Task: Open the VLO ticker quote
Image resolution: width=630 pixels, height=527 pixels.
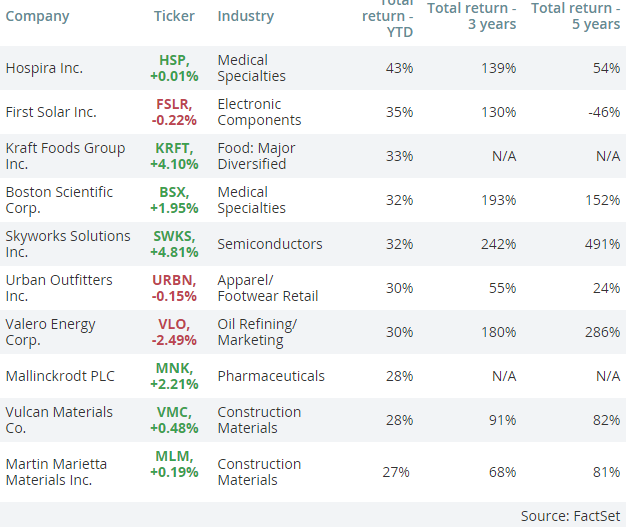Action: pyautogui.click(x=176, y=324)
